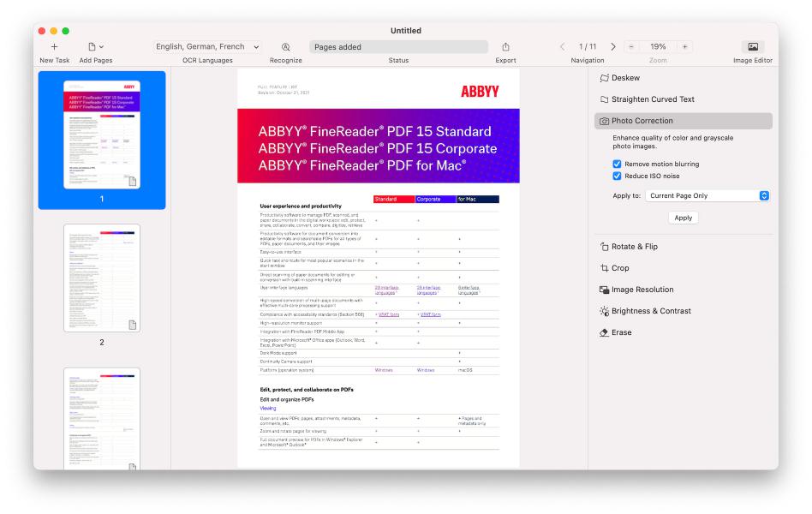Click 'User experience and productivity' heading
The height and width of the screenshot is (514, 812).
coord(301,206)
